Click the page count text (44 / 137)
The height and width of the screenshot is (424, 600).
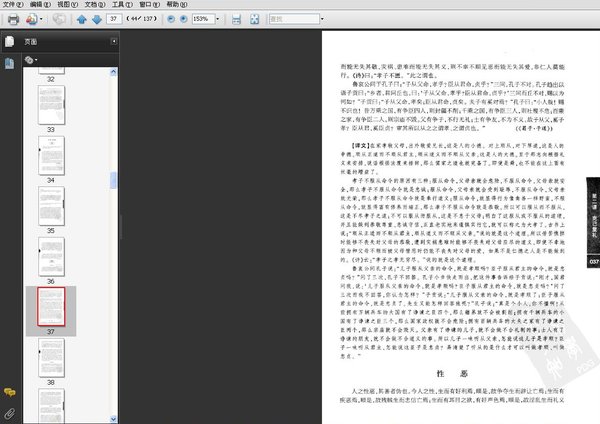click(x=142, y=19)
